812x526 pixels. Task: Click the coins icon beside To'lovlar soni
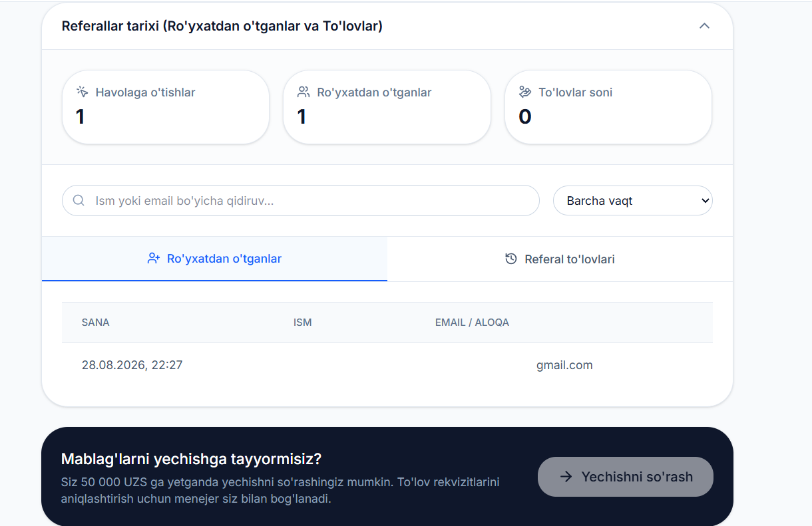(x=525, y=92)
